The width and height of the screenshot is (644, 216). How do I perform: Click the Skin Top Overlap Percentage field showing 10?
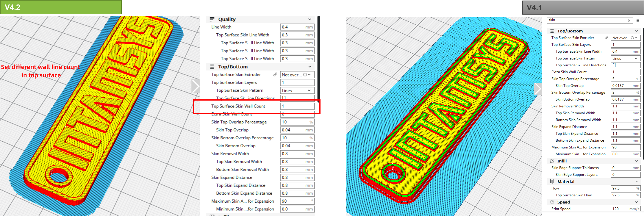click(x=297, y=122)
